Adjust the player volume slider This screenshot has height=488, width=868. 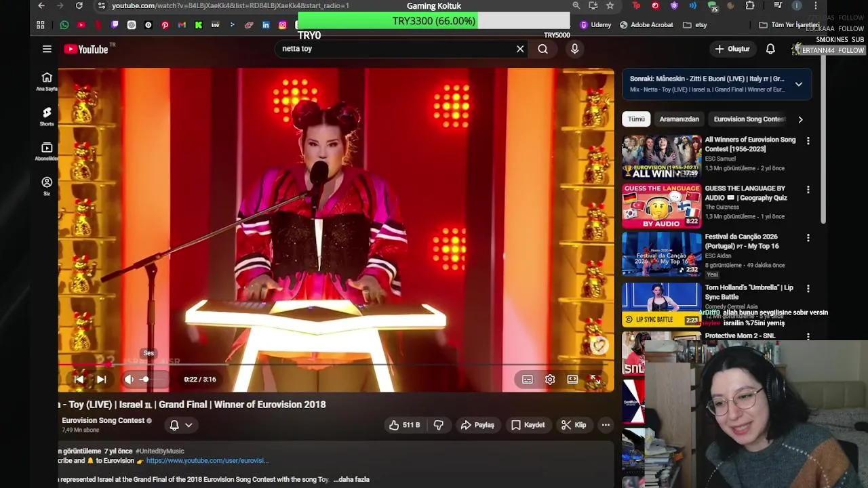tap(151, 380)
